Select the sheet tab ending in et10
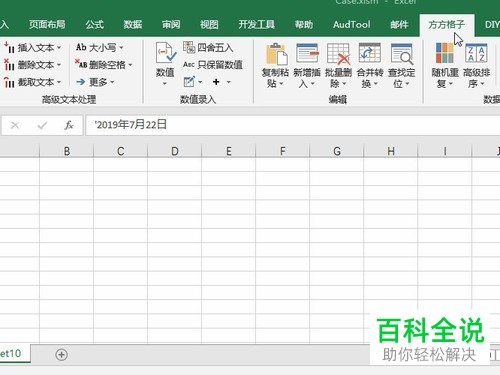The height and width of the screenshot is (375, 500). coord(15,353)
